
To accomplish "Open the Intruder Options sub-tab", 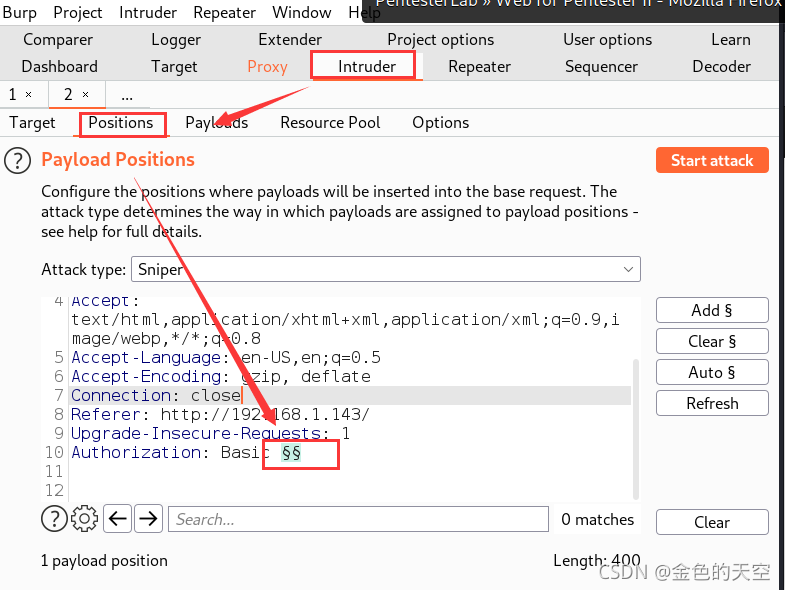I will [441, 123].
